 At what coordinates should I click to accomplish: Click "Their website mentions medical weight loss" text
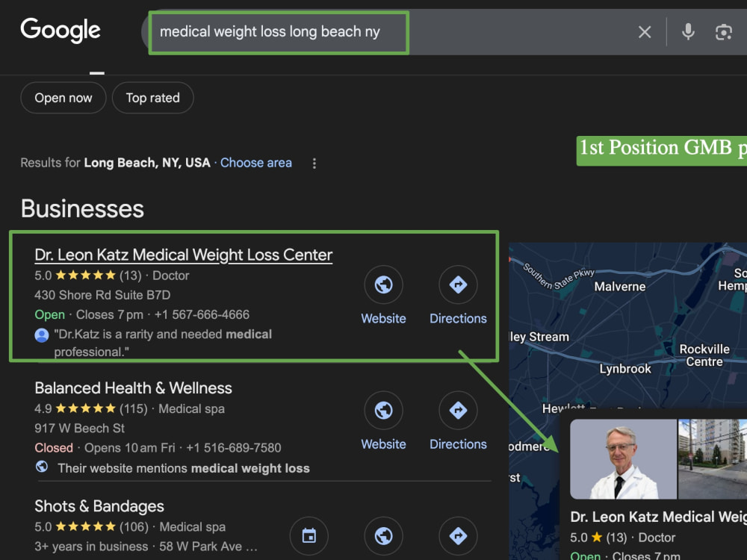(x=184, y=469)
